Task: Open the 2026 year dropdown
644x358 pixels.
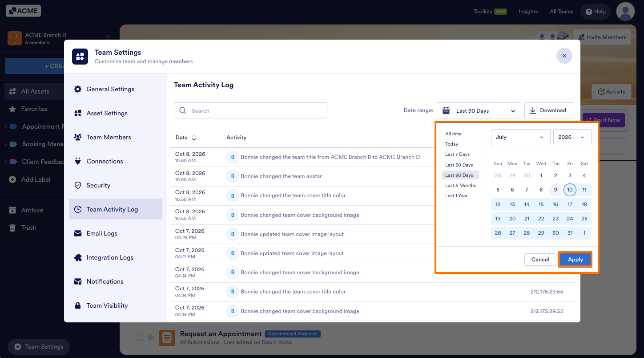Action: point(572,137)
